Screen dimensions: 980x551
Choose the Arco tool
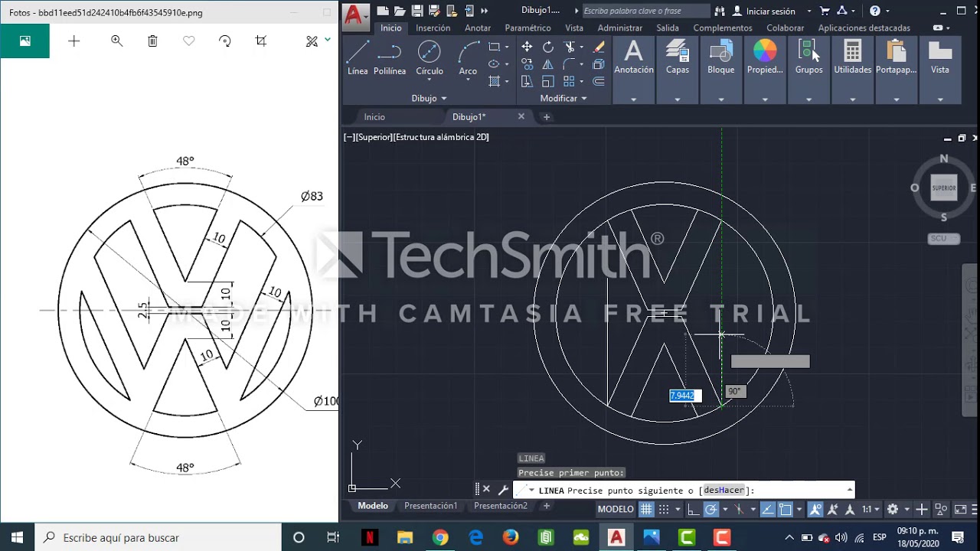click(468, 57)
